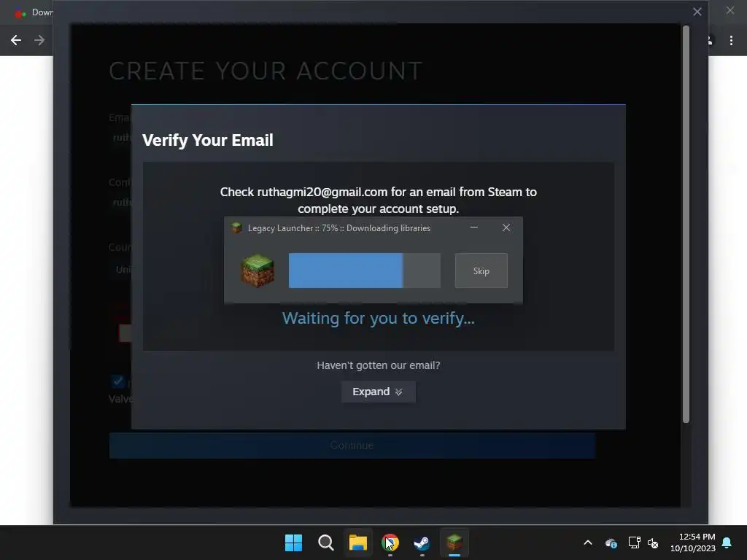Click the grass block icon in Legacy Launcher
The width and height of the screenshot is (747, 560).
258,271
